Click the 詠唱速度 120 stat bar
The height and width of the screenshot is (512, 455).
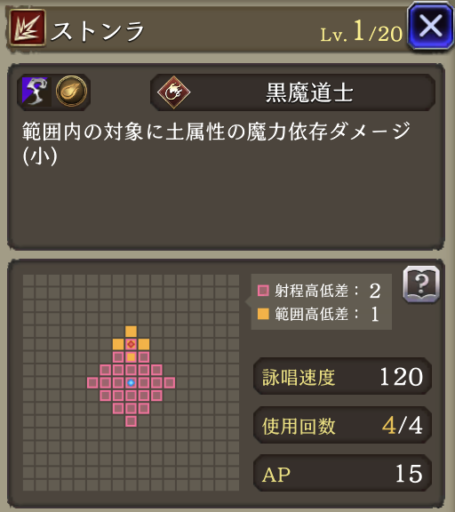coord(343,377)
